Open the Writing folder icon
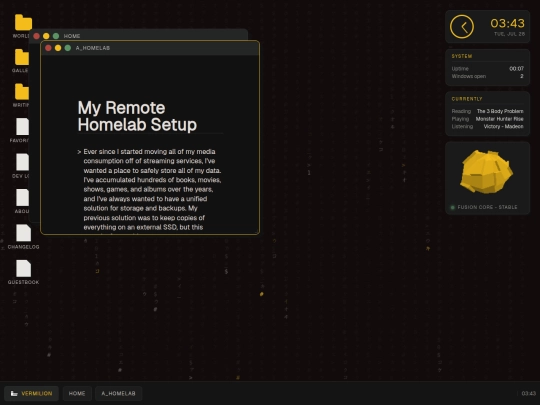Image resolution: width=540 pixels, height=405 pixels. [22, 92]
